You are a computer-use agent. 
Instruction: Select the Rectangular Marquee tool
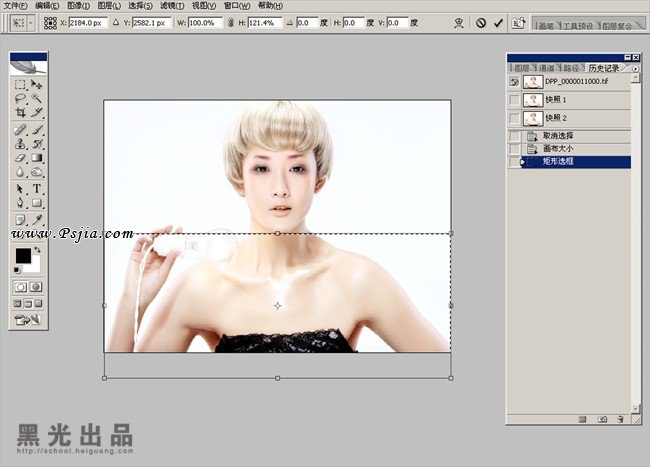[20, 85]
